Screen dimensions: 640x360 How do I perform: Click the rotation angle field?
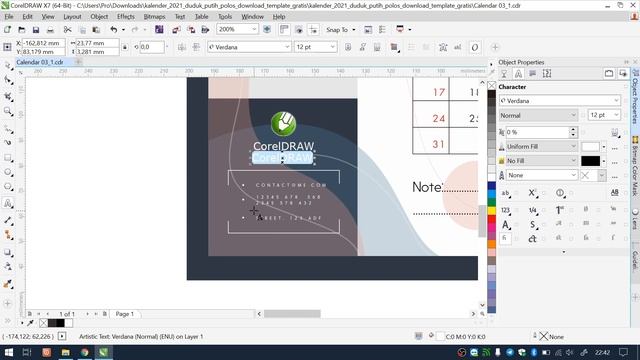pyautogui.click(x=151, y=47)
